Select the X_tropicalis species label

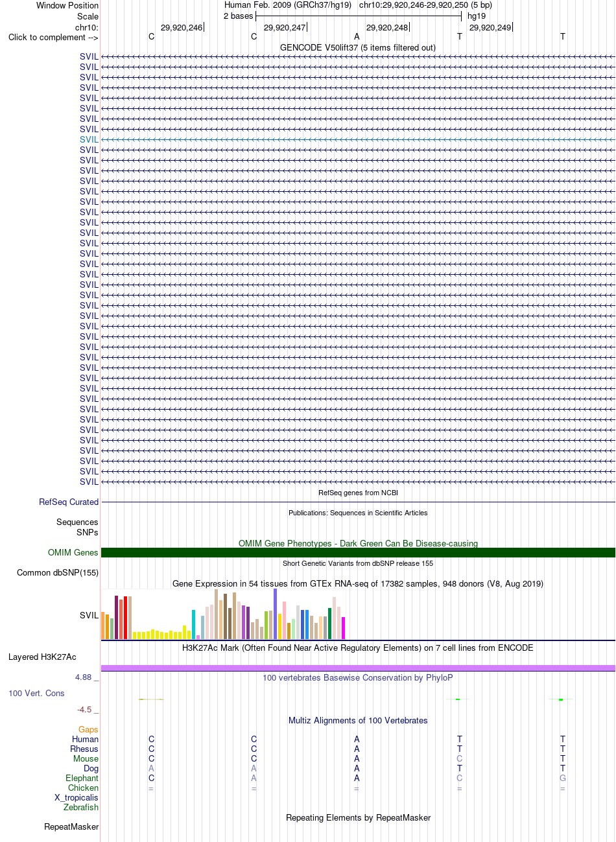pos(77,798)
